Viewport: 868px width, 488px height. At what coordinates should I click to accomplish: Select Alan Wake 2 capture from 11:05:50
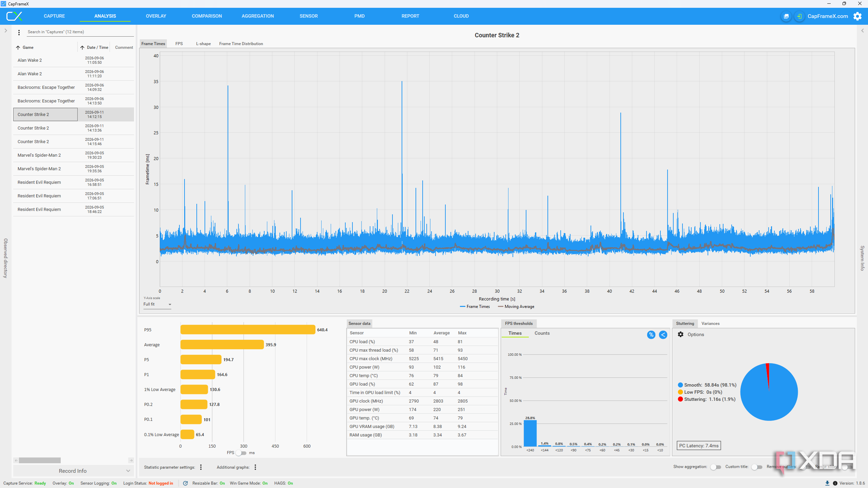(74, 60)
